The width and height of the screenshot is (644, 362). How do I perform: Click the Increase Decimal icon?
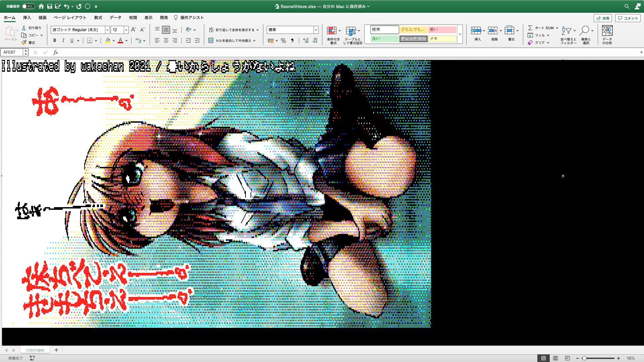click(x=306, y=41)
